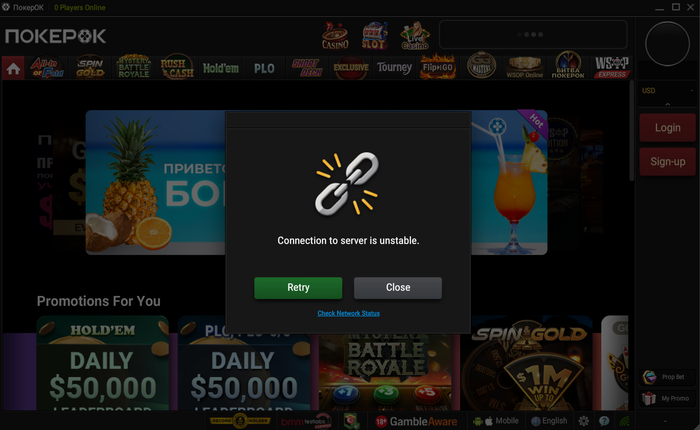Collapse the balance panel chevron
700x430 pixels.
click(x=668, y=104)
